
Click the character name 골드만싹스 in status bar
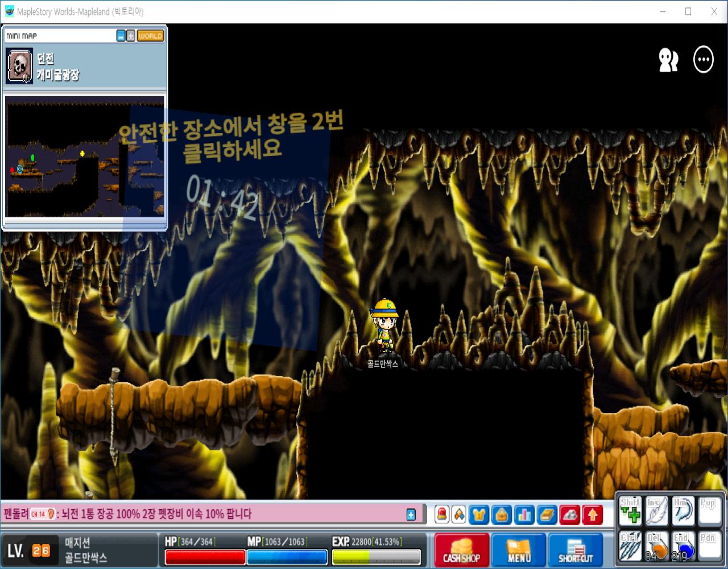pyautogui.click(x=86, y=558)
